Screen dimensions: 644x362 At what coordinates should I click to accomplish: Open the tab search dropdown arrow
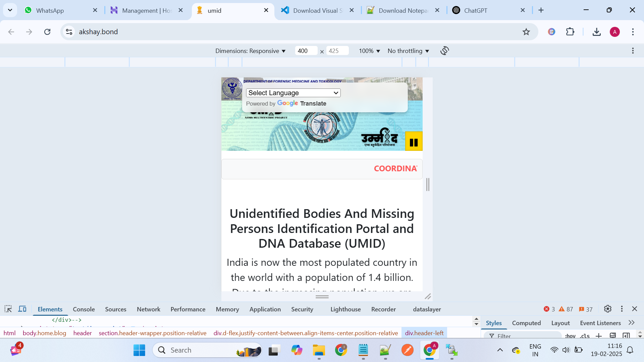point(10,10)
